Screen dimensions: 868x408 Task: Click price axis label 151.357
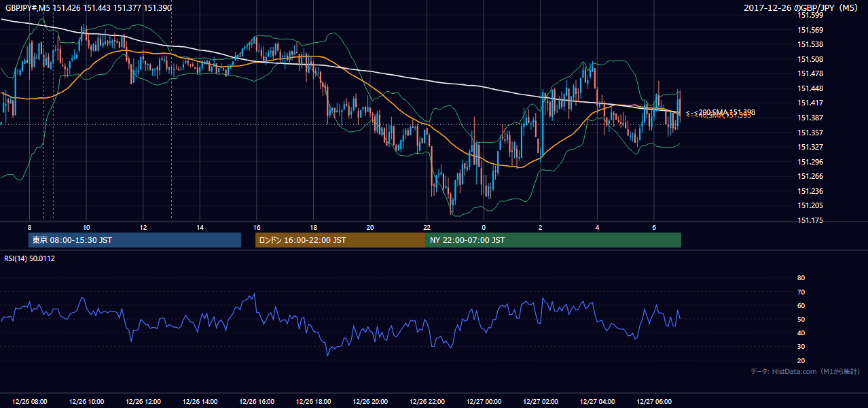[810, 133]
